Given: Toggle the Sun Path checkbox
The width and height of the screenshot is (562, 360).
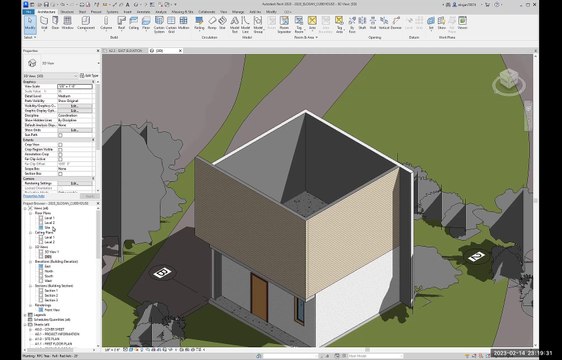Looking at the screenshot, I should point(60,135).
